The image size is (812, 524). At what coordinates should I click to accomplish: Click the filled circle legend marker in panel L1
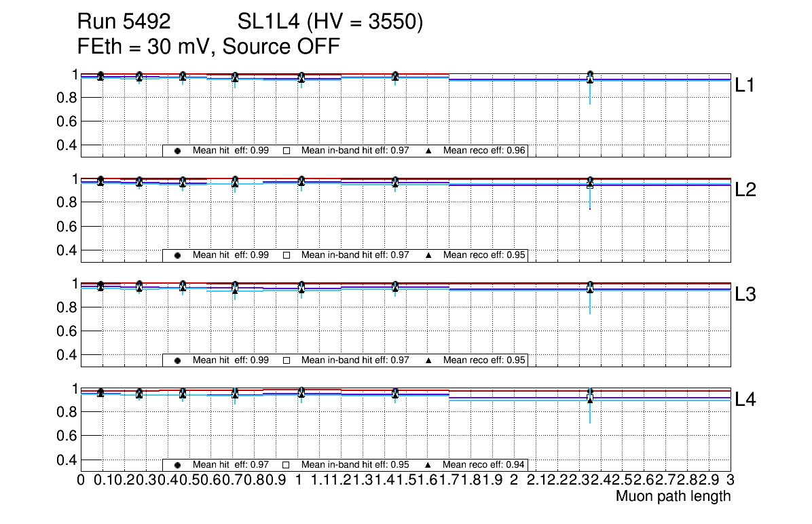(177, 151)
